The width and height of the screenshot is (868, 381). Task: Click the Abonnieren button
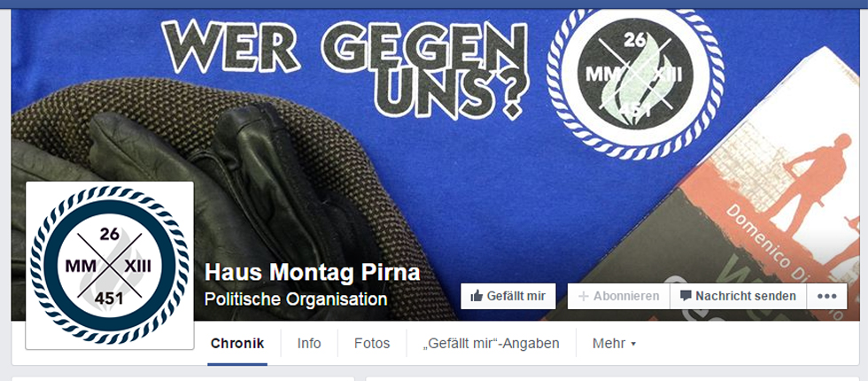(x=618, y=296)
